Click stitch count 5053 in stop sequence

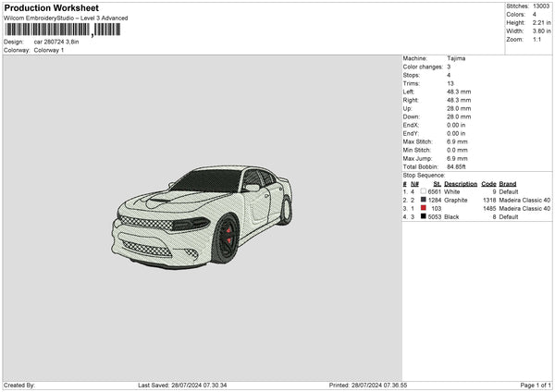[x=435, y=217]
